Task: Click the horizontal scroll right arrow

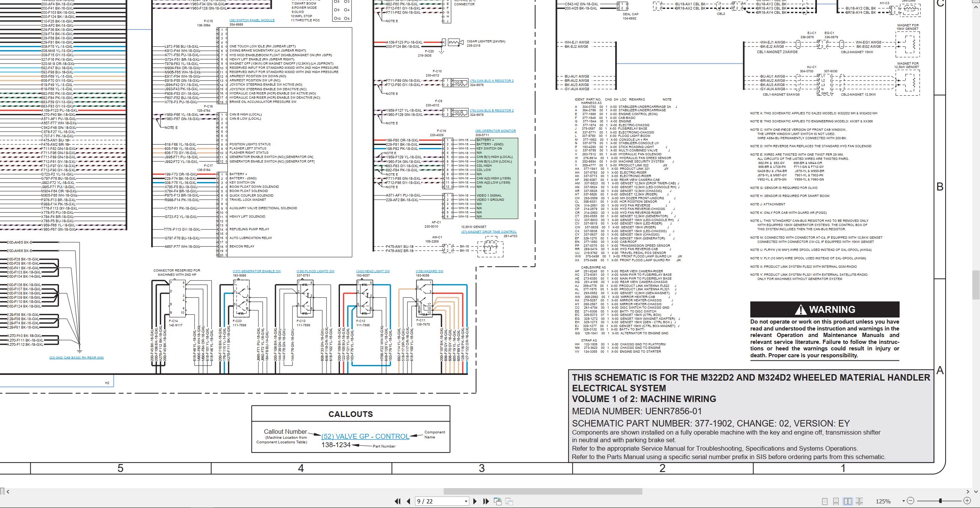Action: pos(968,492)
